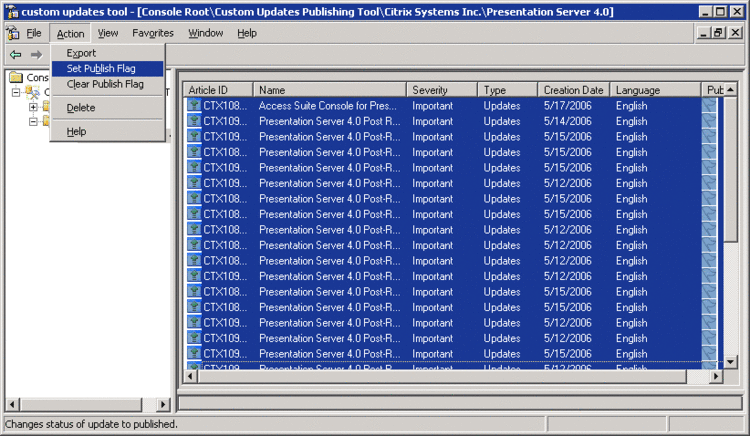
Task: Click the tree pane's horizontal scroll thumb
Action: [x=81, y=404]
